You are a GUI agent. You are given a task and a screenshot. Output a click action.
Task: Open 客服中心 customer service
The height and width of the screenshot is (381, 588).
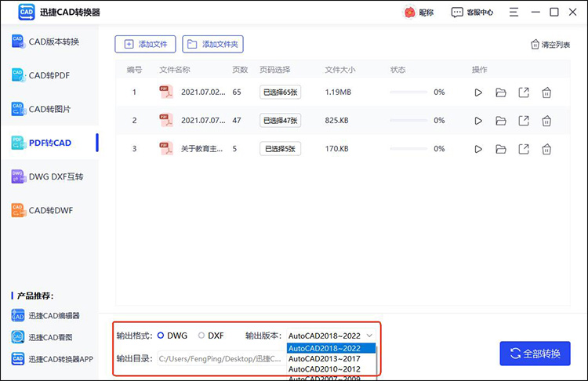coord(472,13)
